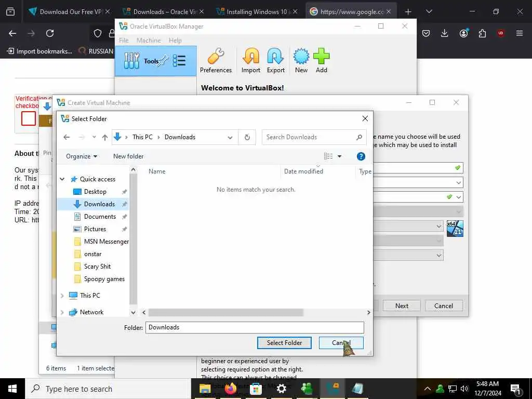Go back in Select Folder dialog
The image size is (532, 399).
point(66,137)
